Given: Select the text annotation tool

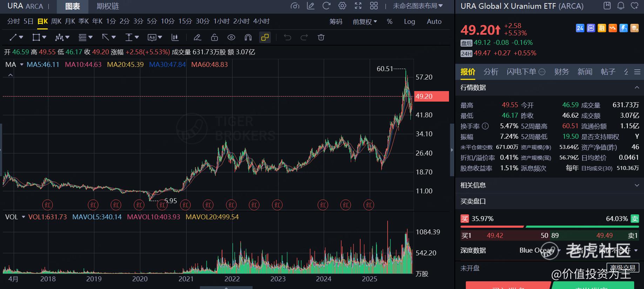Looking at the screenshot, I should pos(152,37).
